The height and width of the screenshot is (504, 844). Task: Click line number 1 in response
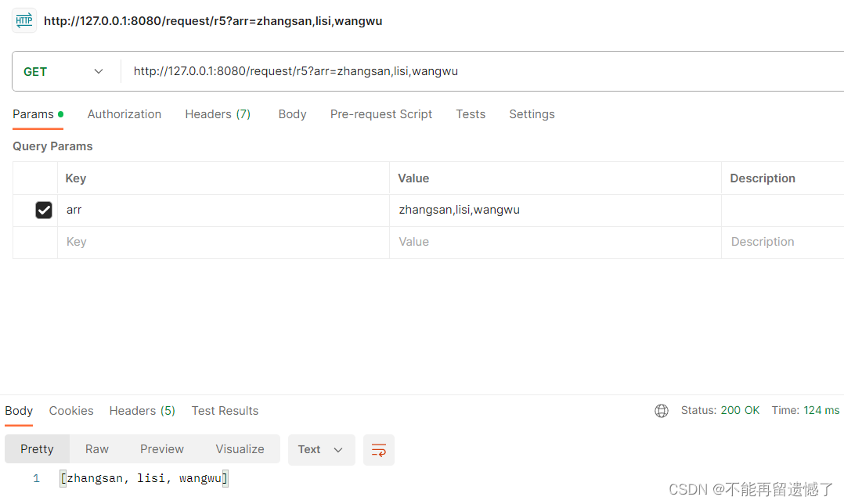[36, 478]
